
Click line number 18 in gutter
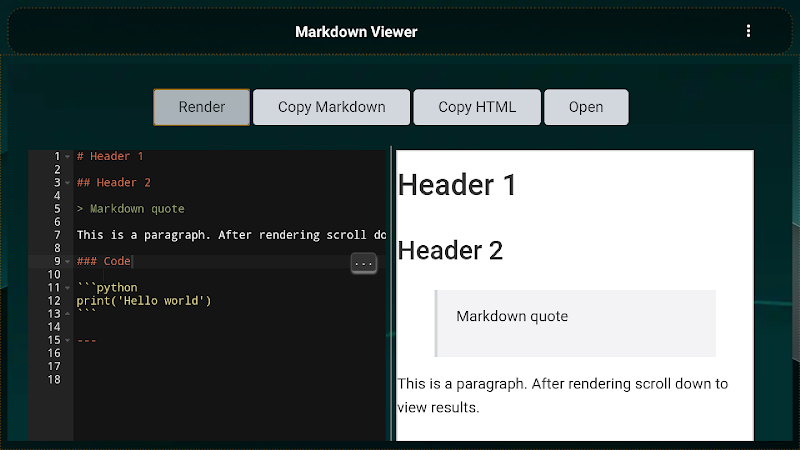coord(54,380)
